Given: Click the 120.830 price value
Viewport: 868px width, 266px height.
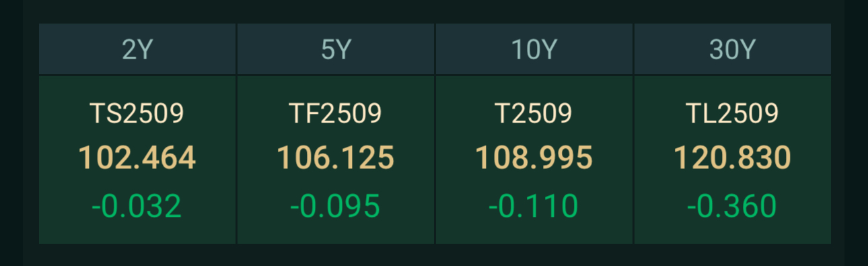Looking at the screenshot, I should coord(733,158).
